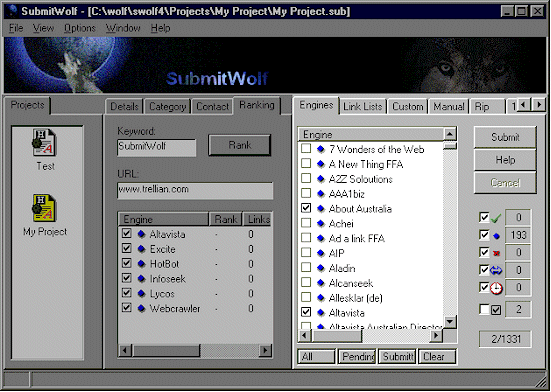Click the Engines list scroll-down arrow
The image size is (551, 392).
pos(450,321)
